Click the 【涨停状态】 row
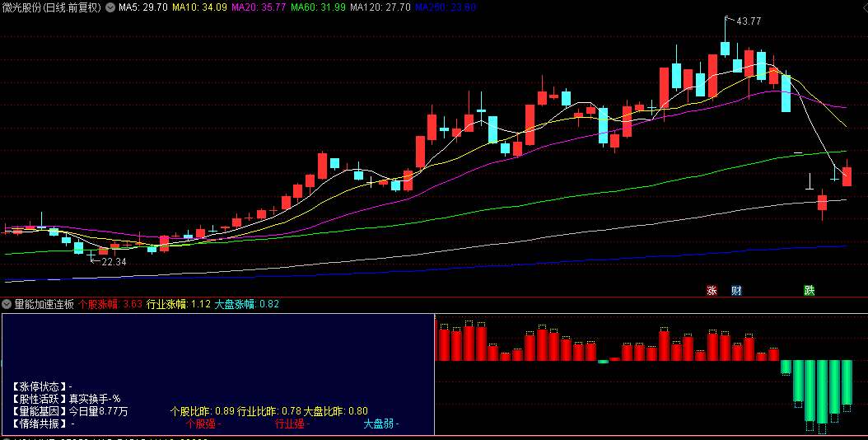The height and width of the screenshot is (440, 868). pyautogui.click(x=41, y=386)
